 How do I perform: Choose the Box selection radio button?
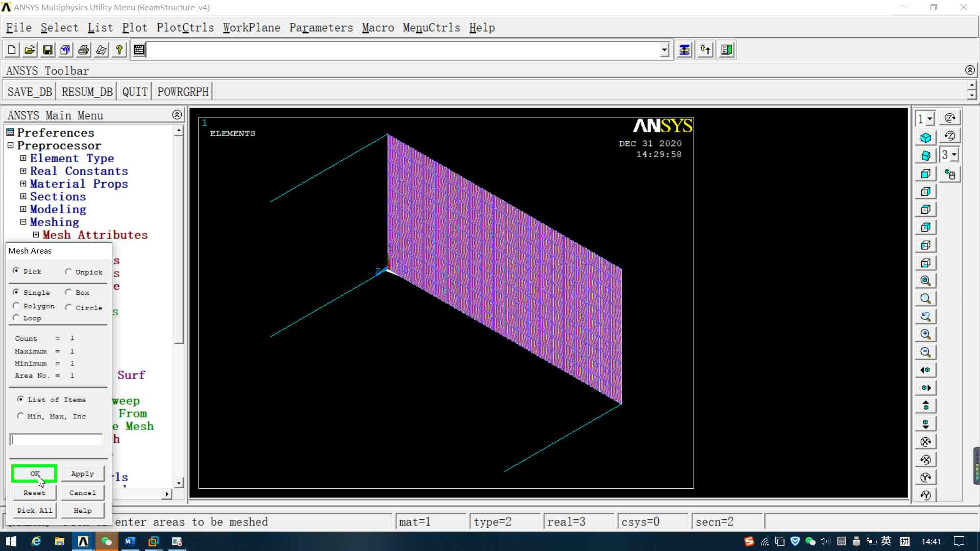pyautogui.click(x=68, y=292)
